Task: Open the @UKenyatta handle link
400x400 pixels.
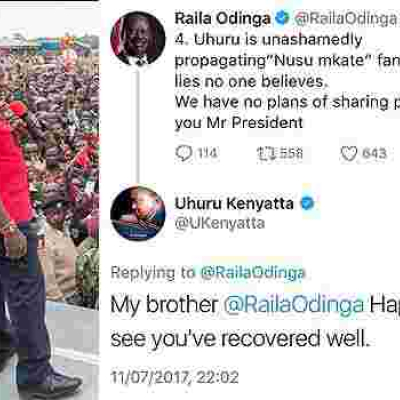Action: tap(220, 224)
